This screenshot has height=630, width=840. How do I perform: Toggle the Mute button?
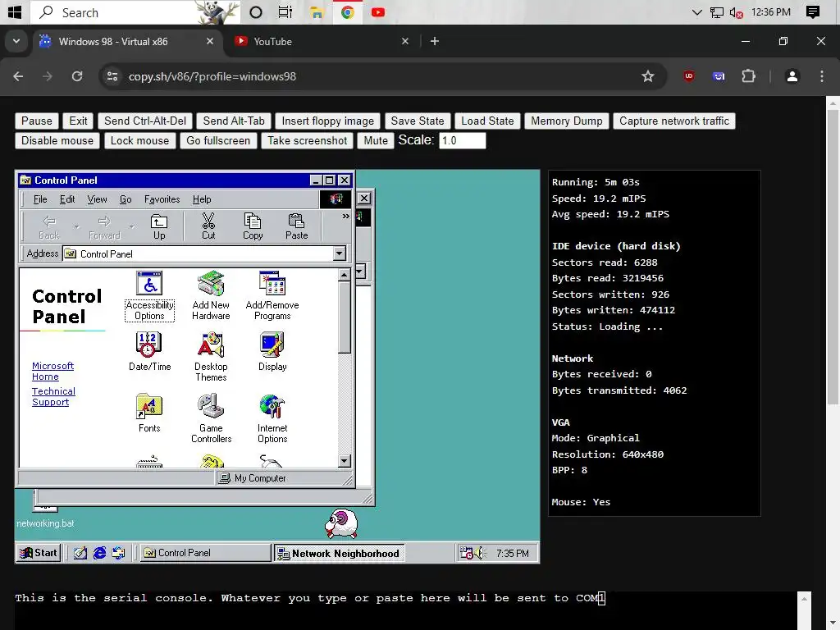click(x=376, y=141)
